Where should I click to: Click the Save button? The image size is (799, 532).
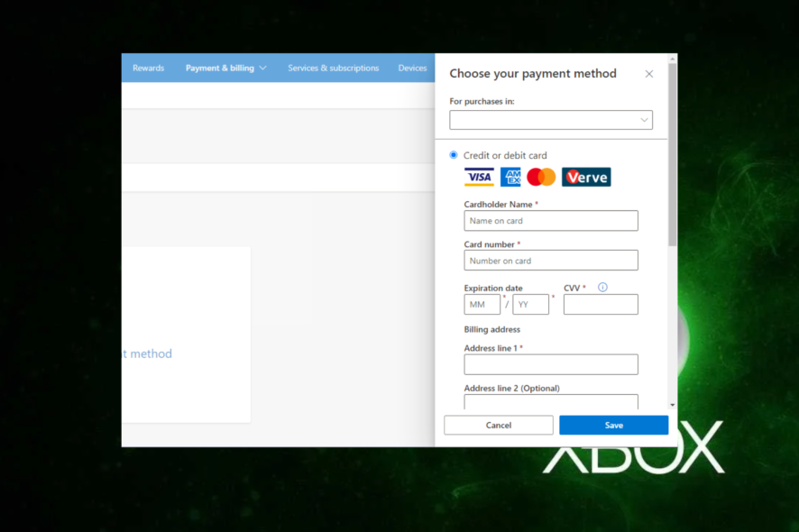[613, 425]
